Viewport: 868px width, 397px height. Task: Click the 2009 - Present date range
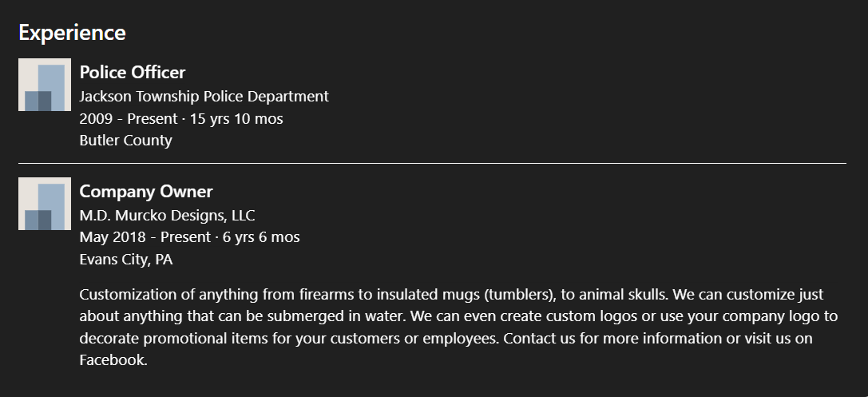129,118
